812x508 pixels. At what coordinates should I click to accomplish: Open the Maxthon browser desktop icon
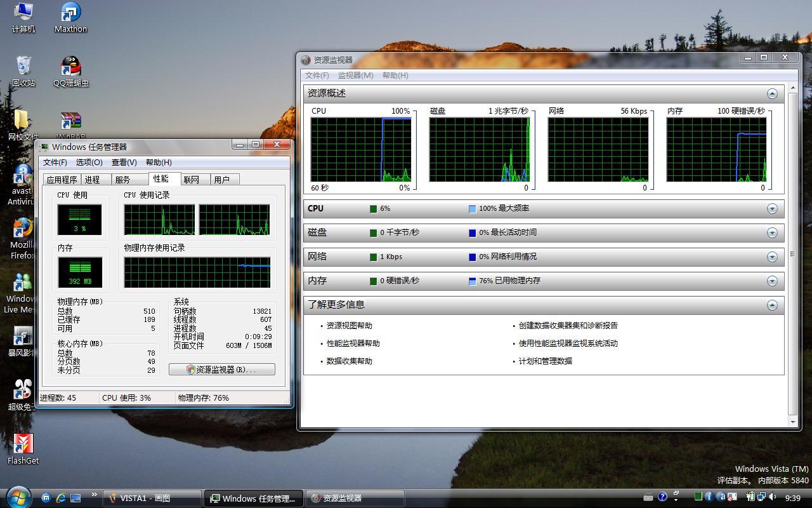coord(70,14)
